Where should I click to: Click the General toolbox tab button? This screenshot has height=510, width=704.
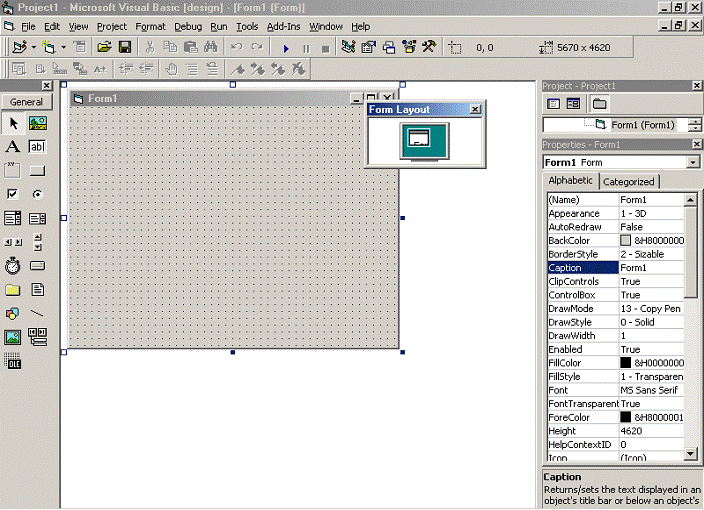click(26, 101)
